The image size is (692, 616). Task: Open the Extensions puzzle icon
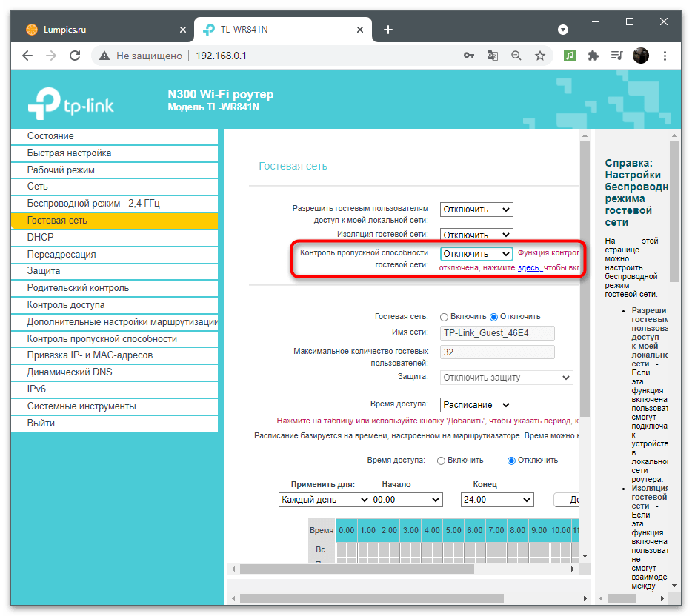pos(593,56)
